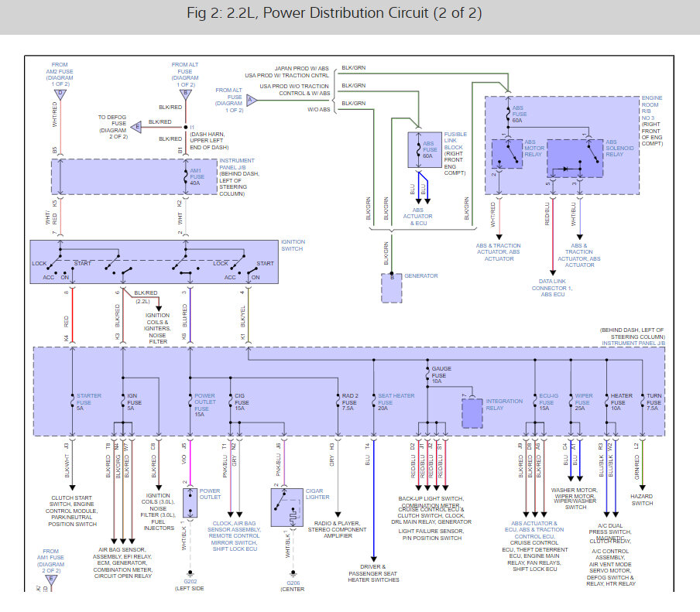This screenshot has width=700, height=612.
Task: Click the BLK/RED (2.2L) wire label
Action: pyautogui.click(x=146, y=297)
